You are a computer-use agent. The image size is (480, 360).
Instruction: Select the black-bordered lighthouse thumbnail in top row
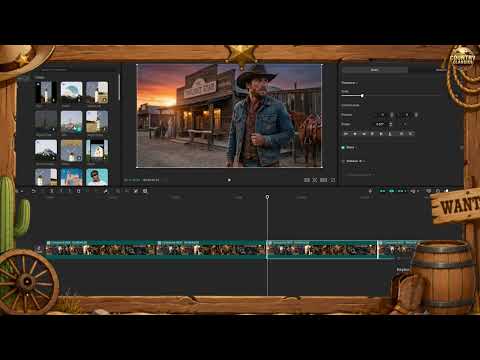click(46, 92)
